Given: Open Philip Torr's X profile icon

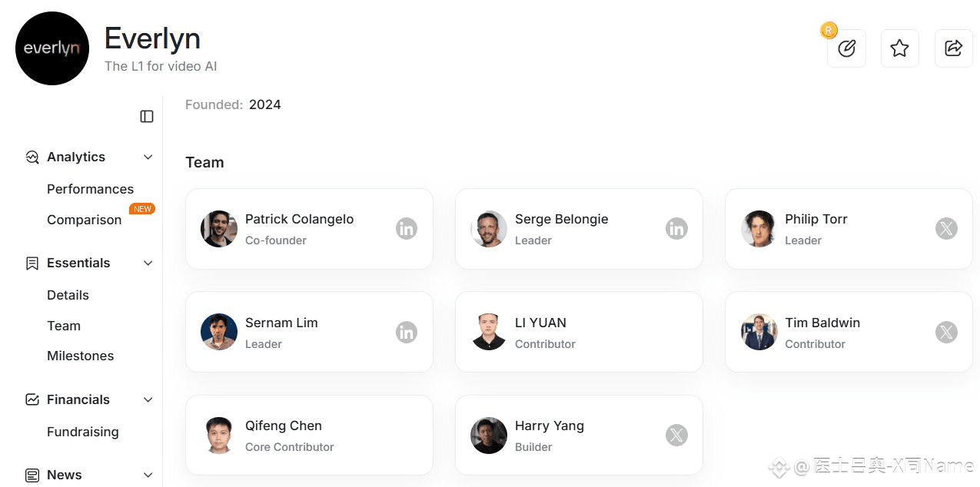Looking at the screenshot, I should (x=946, y=229).
